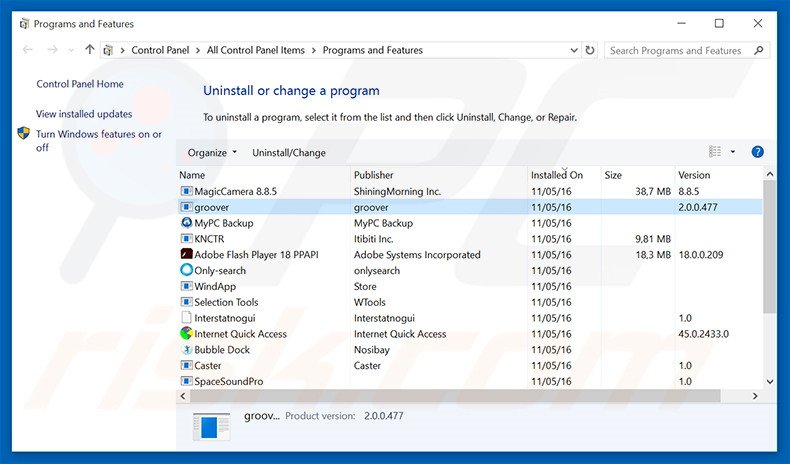The height and width of the screenshot is (464, 790).
Task: Open the recent locations dropdown arrow
Action: (x=71, y=50)
